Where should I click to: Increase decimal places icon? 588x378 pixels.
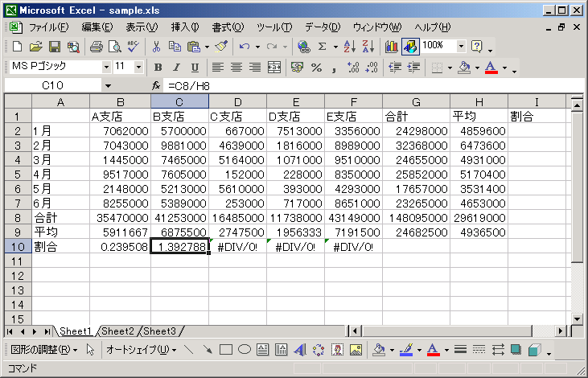click(x=353, y=68)
